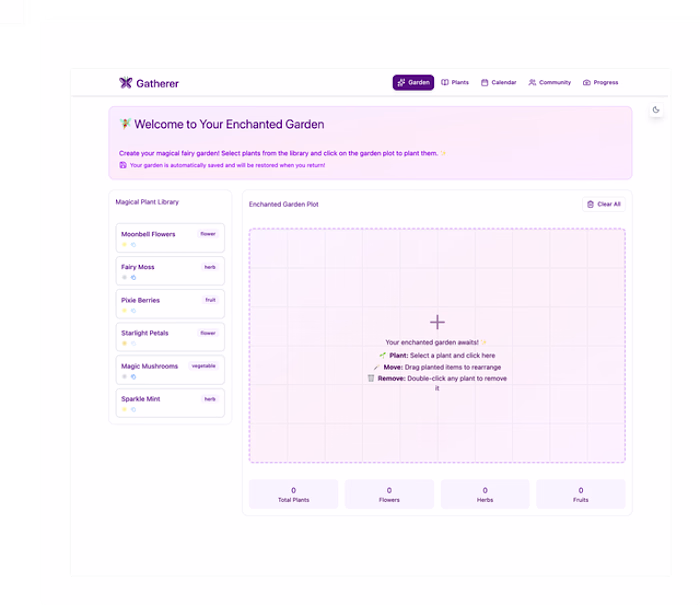Image resolution: width=700 pixels, height=605 pixels.
Task: Open the Progress tab
Action: point(600,83)
